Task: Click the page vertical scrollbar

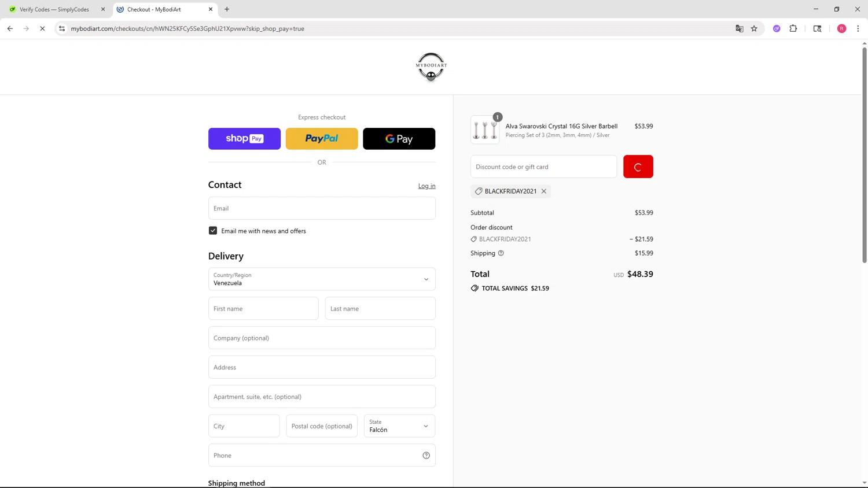Action: 865,155
